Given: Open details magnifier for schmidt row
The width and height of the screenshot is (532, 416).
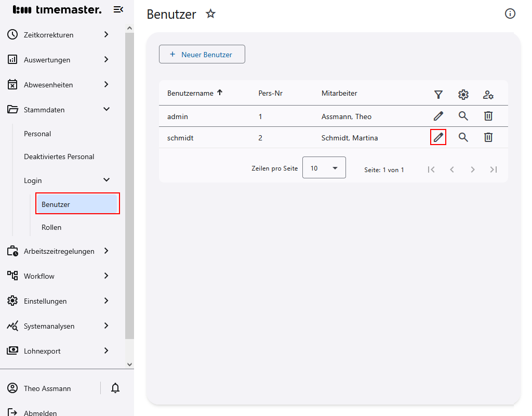Looking at the screenshot, I should (x=463, y=137).
